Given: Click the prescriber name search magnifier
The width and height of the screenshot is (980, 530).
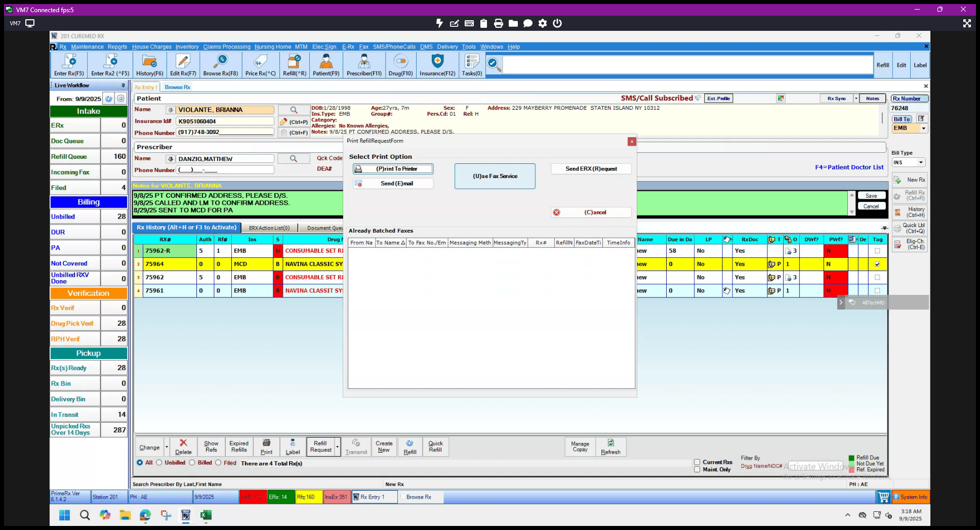Looking at the screenshot, I should pos(294,159).
